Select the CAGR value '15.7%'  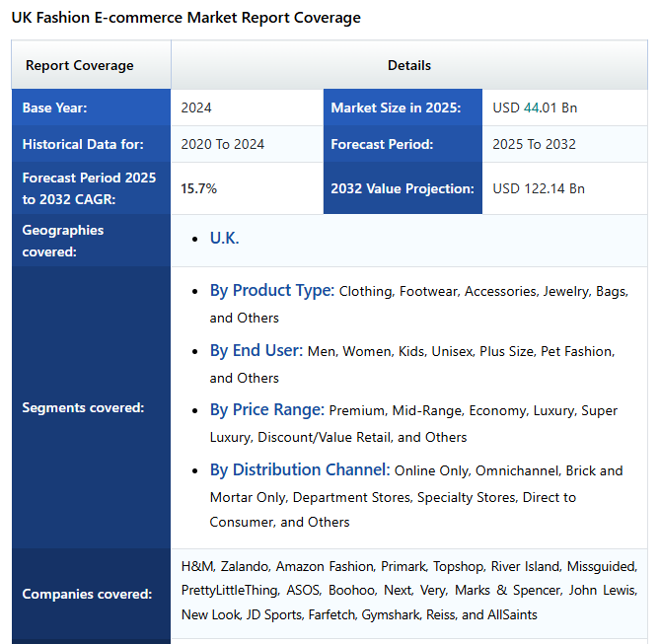[x=198, y=188]
